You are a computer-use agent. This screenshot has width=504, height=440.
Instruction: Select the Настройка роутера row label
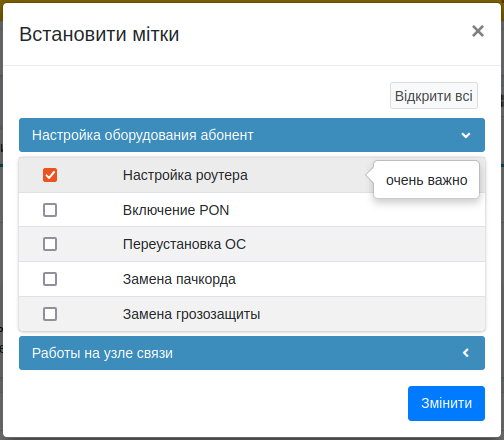[185, 175]
